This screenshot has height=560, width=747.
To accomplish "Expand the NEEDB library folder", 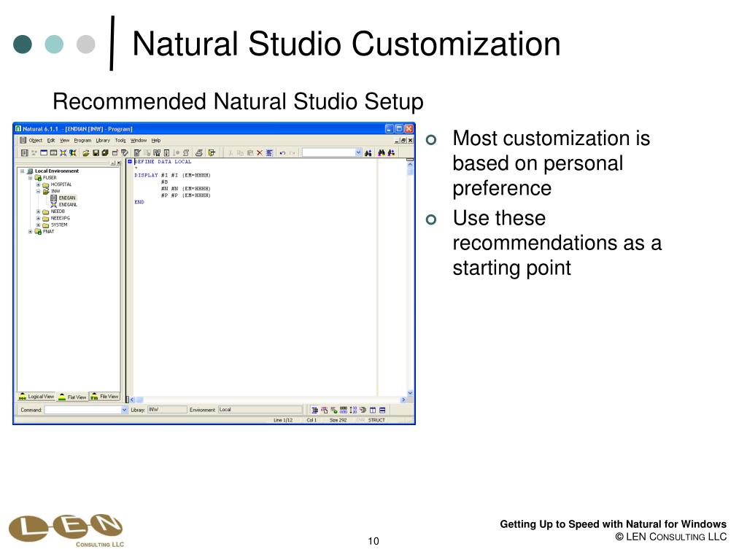I will coord(38,211).
